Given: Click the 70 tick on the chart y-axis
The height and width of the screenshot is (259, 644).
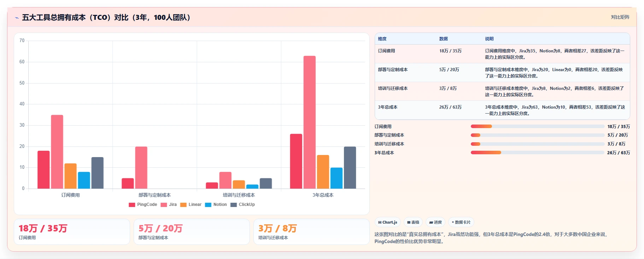Looking at the screenshot, I should click(22, 41).
